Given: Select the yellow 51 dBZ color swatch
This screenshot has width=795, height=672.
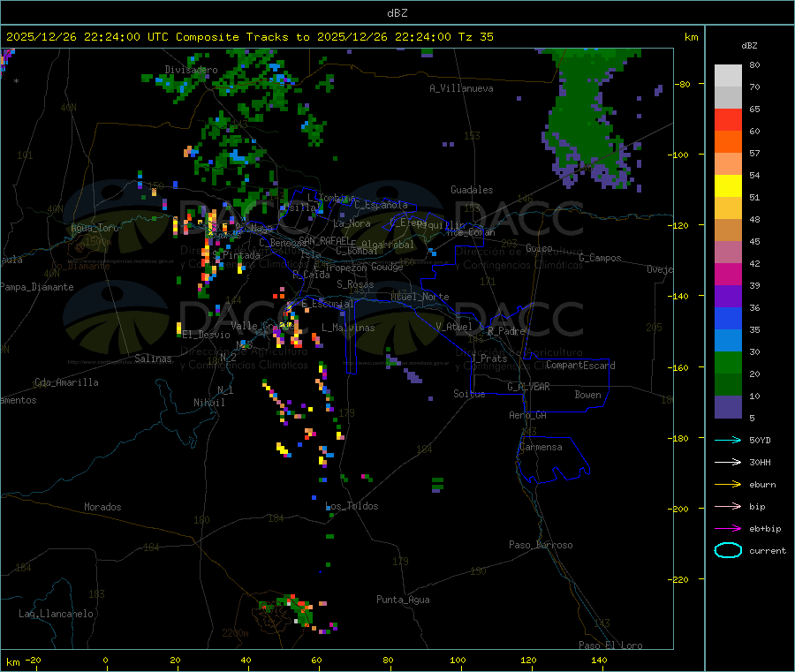Looking at the screenshot, I should point(728,186).
